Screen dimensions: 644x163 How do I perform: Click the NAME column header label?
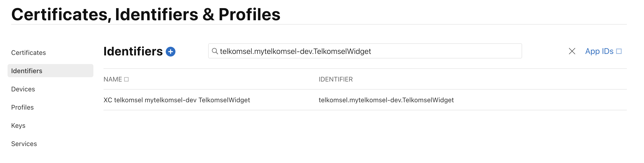pyautogui.click(x=113, y=79)
